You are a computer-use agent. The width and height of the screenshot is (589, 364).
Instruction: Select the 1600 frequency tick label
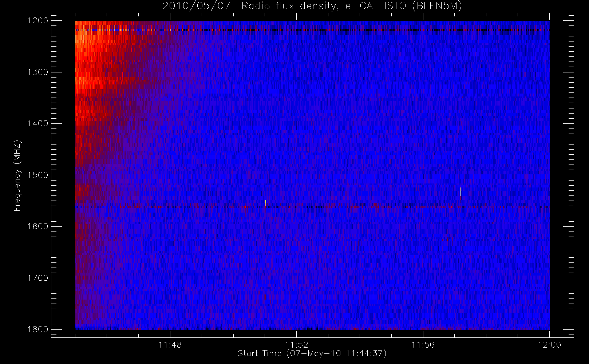click(x=38, y=226)
